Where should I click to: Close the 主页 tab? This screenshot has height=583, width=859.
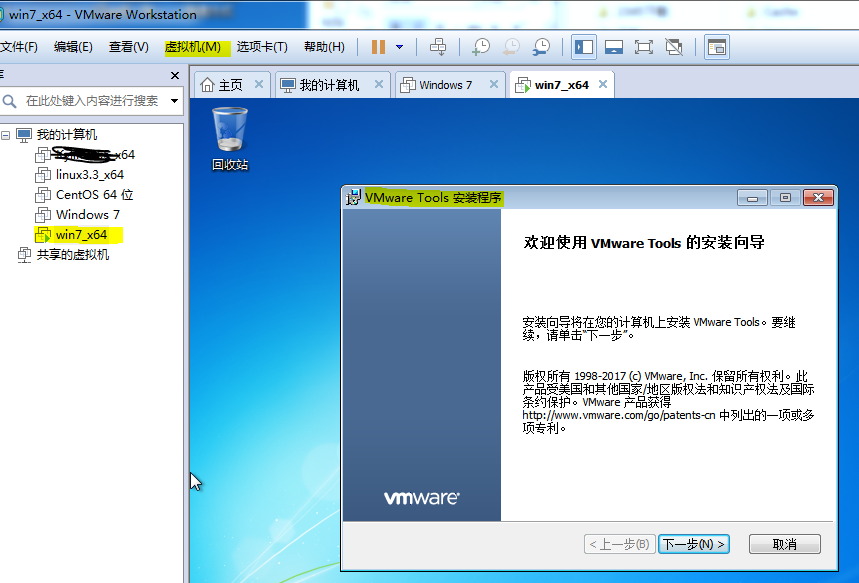[259, 84]
